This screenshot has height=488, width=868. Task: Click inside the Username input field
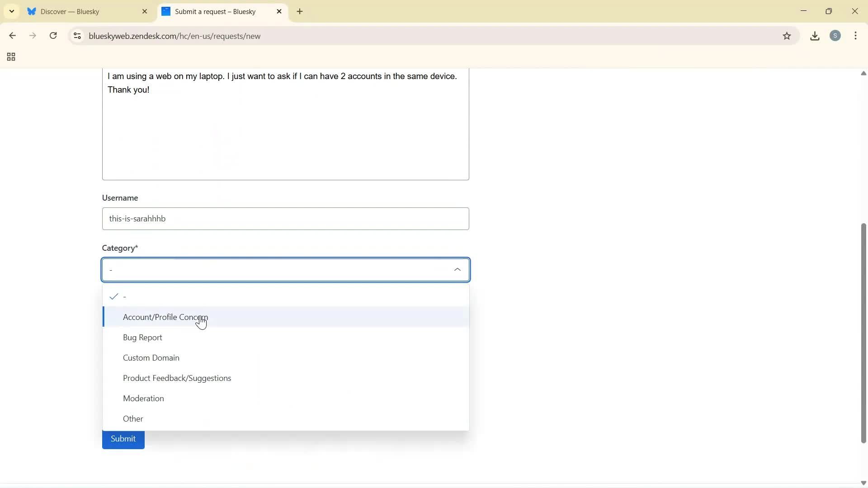point(285,219)
